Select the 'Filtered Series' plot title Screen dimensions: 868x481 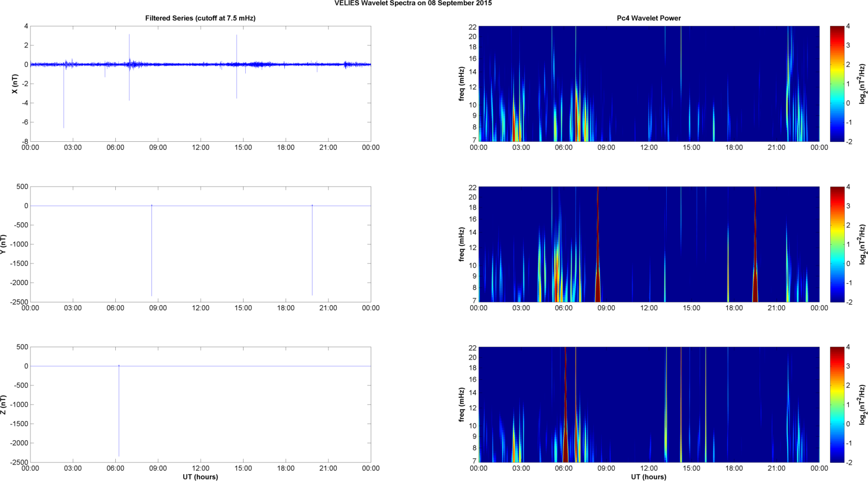point(200,18)
